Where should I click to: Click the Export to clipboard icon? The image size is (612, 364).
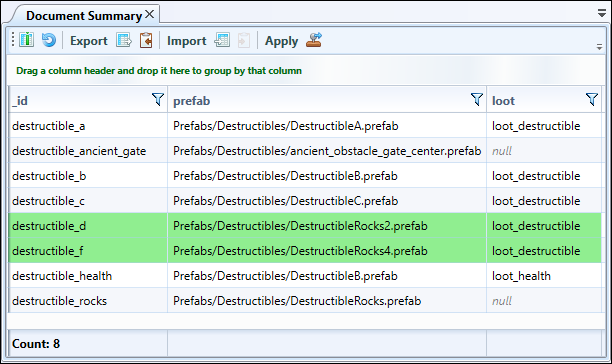[146, 40]
